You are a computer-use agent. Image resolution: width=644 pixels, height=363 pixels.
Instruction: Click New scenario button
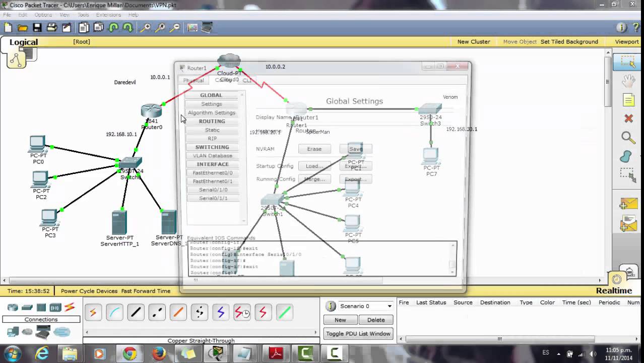[340, 320]
